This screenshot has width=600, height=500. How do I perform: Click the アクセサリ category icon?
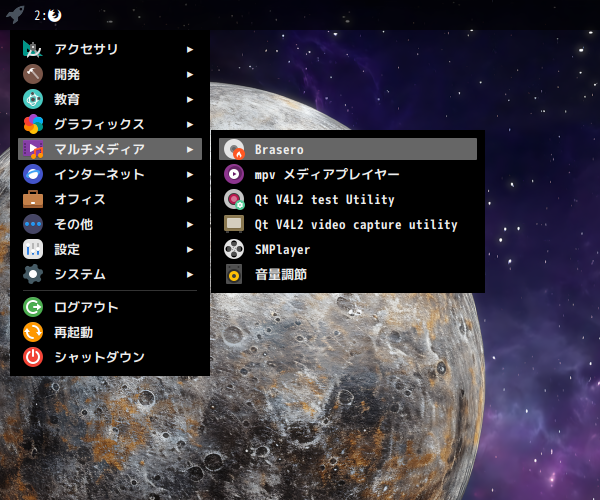pyautogui.click(x=33, y=49)
